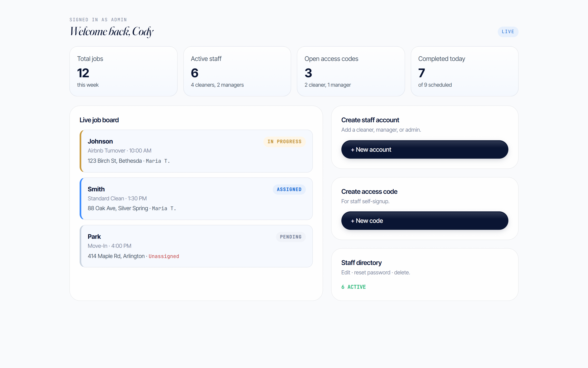Click the Create access code heading

point(369,192)
